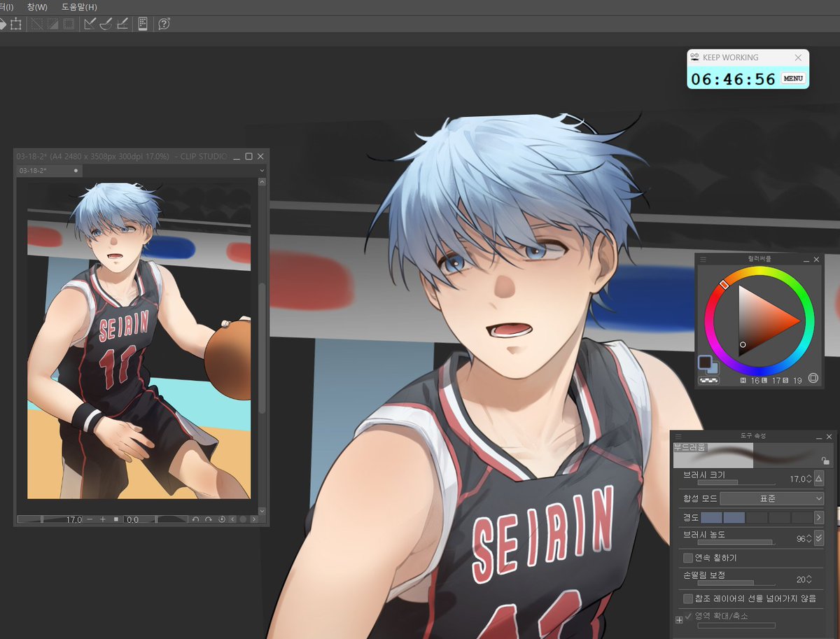Click the MENU button on timer
This screenshot has width=840, height=639.
point(793,78)
